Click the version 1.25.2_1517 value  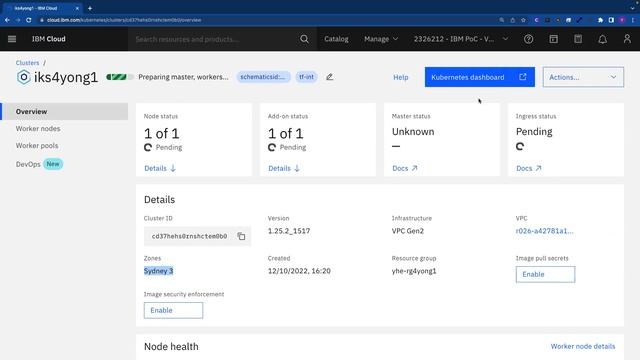(x=289, y=231)
